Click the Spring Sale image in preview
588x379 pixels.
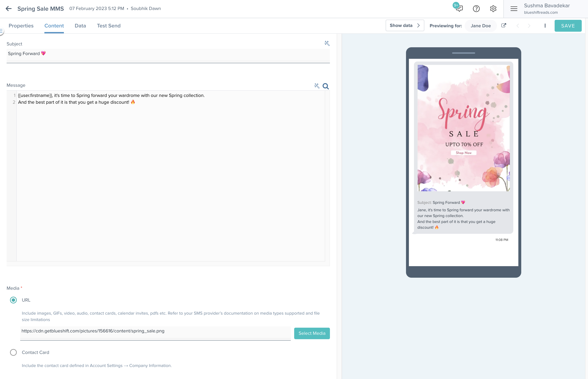point(463,128)
